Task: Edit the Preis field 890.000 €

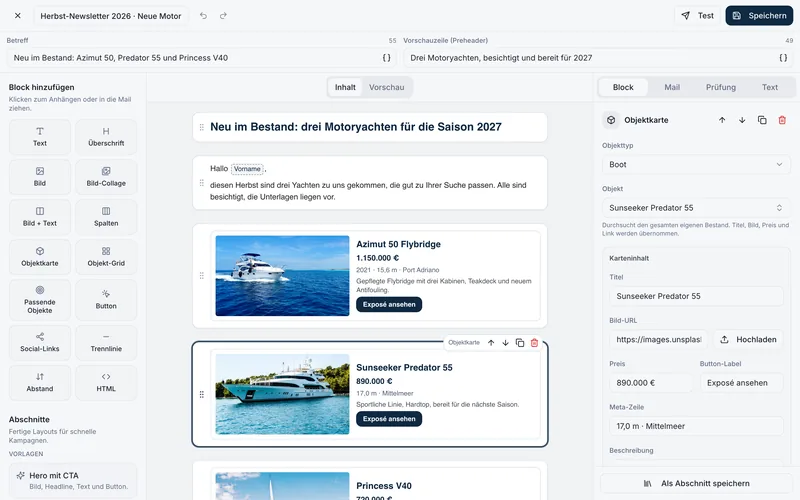Action: pos(651,383)
